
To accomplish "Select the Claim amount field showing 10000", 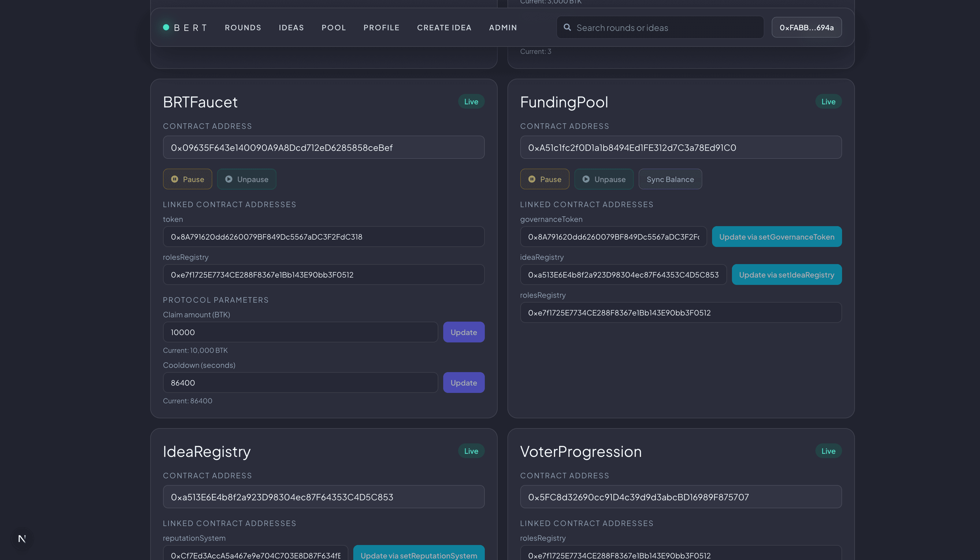I will click(x=301, y=332).
